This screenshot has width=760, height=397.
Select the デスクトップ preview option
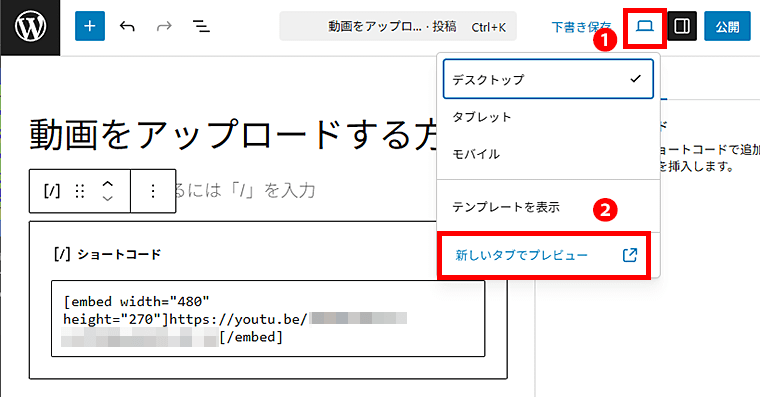tap(548, 79)
